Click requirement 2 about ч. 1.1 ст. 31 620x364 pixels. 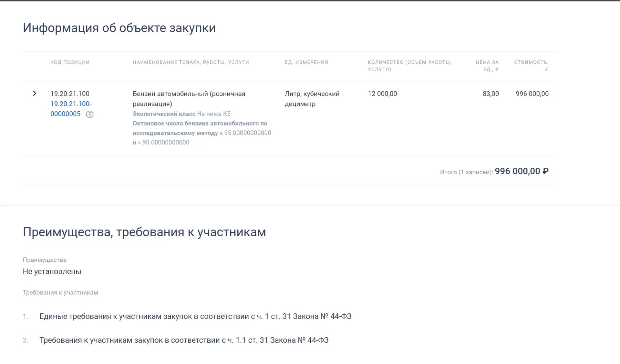point(184,340)
